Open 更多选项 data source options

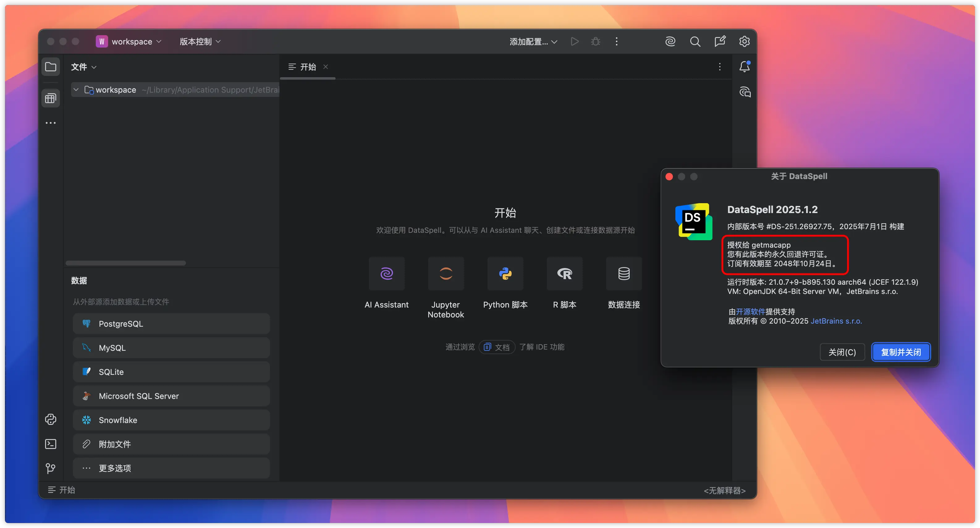(171, 468)
